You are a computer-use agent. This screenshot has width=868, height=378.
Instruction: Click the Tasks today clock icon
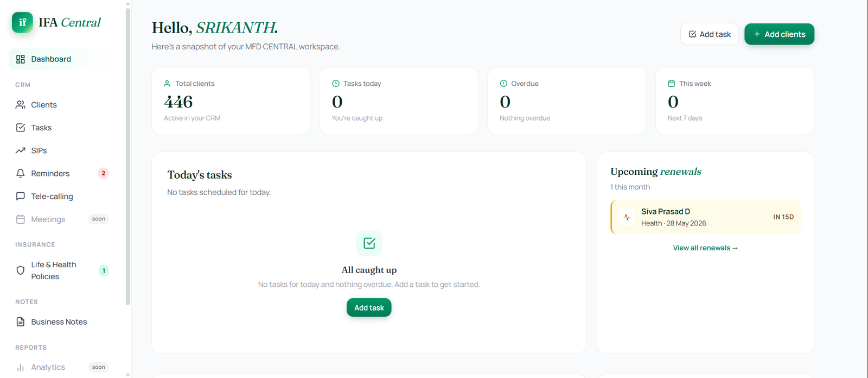click(336, 84)
